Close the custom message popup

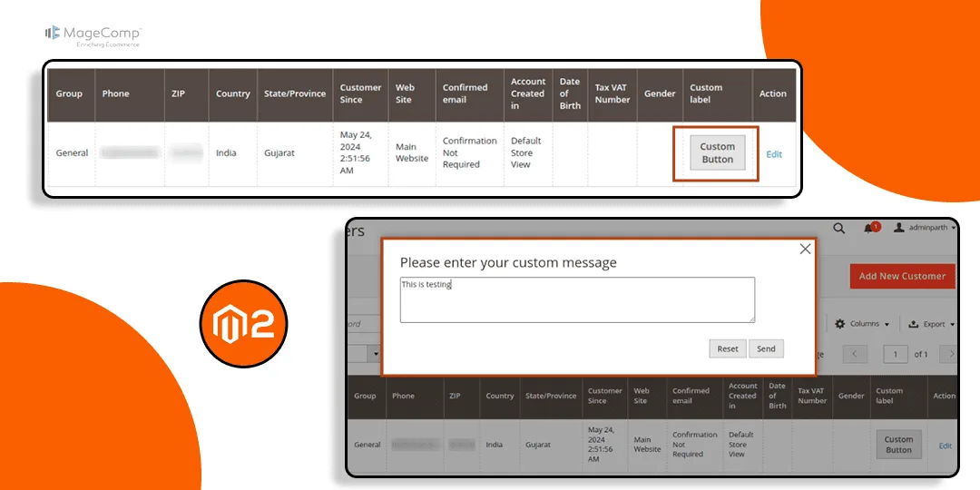805,250
